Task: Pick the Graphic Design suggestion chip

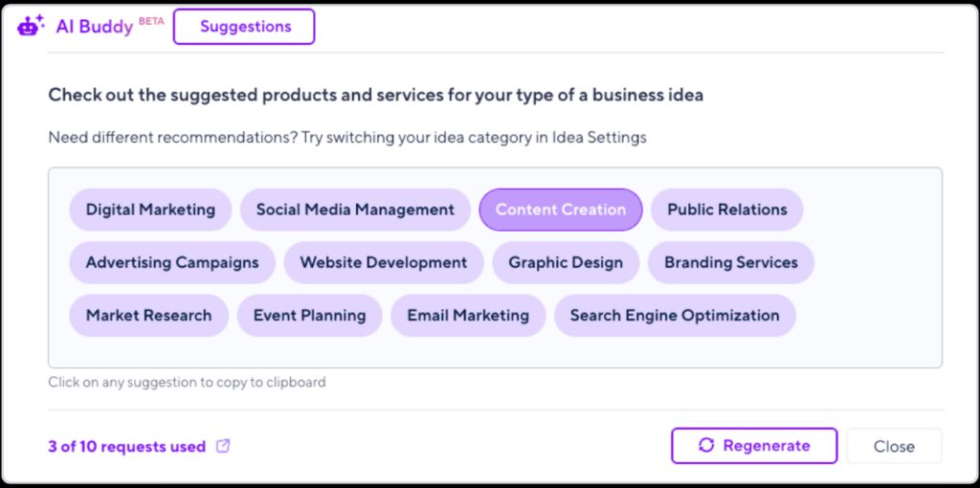Action: point(566,262)
